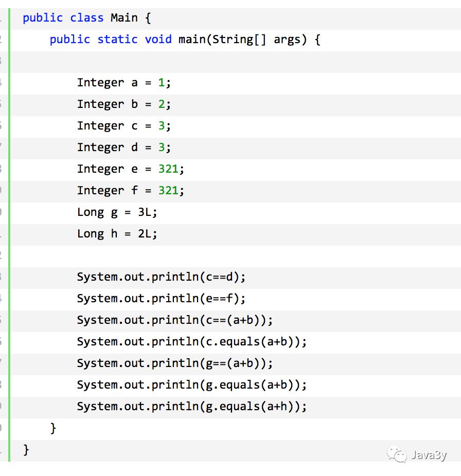This screenshot has width=461, height=476.
Task: Click the line 'System.out.println(c==(a+b));'
Action: pos(175,320)
